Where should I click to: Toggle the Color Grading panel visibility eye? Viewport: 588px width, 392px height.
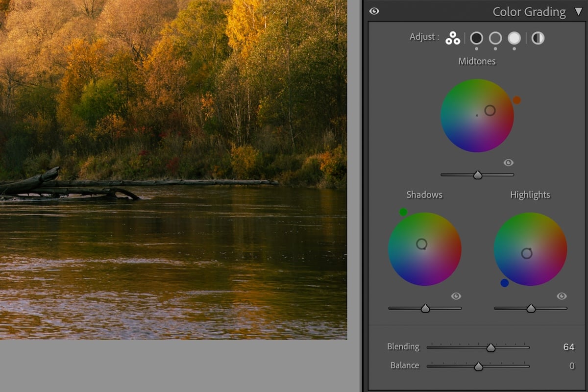point(374,11)
